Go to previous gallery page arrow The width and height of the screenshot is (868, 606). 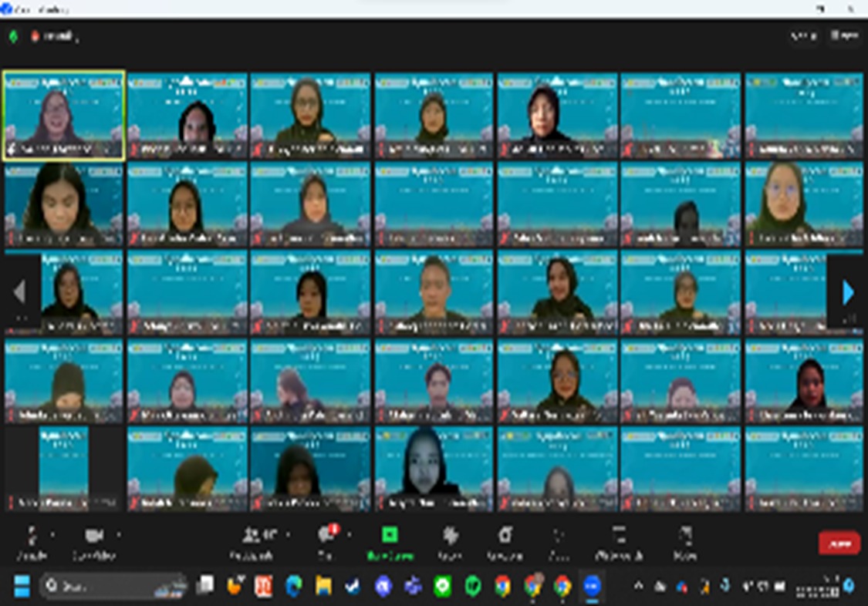tap(19, 292)
